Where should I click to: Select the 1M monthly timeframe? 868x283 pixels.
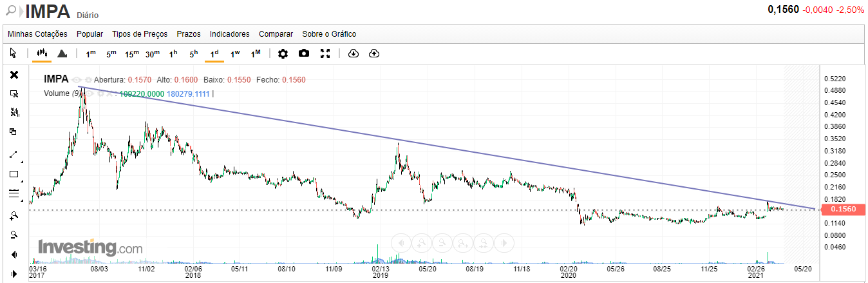[256, 54]
